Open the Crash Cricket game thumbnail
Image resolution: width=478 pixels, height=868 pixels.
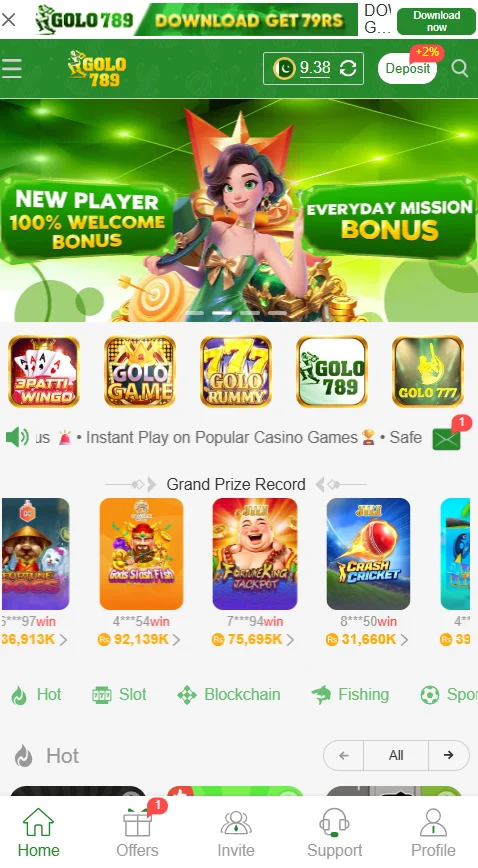tap(368, 554)
